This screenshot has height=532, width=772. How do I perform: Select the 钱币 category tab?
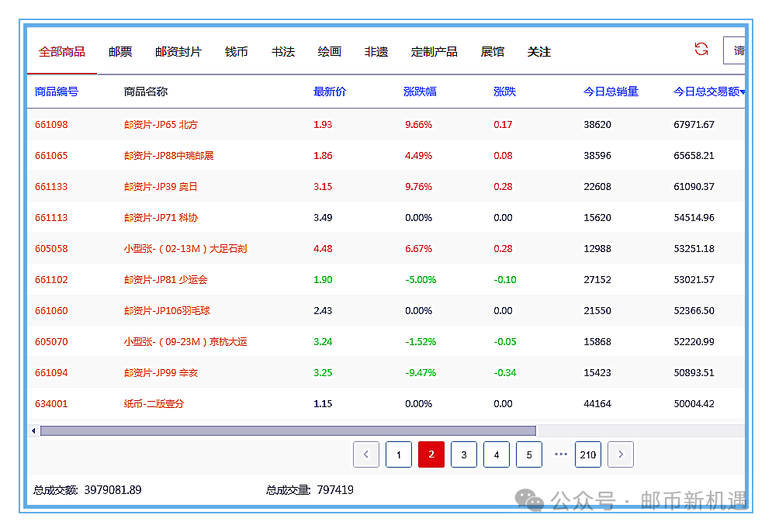tap(236, 52)
